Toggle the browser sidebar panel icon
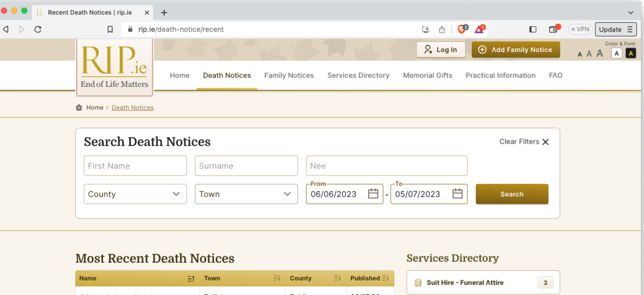The width and height of the screenshot is (644, 295). [533, 29]
